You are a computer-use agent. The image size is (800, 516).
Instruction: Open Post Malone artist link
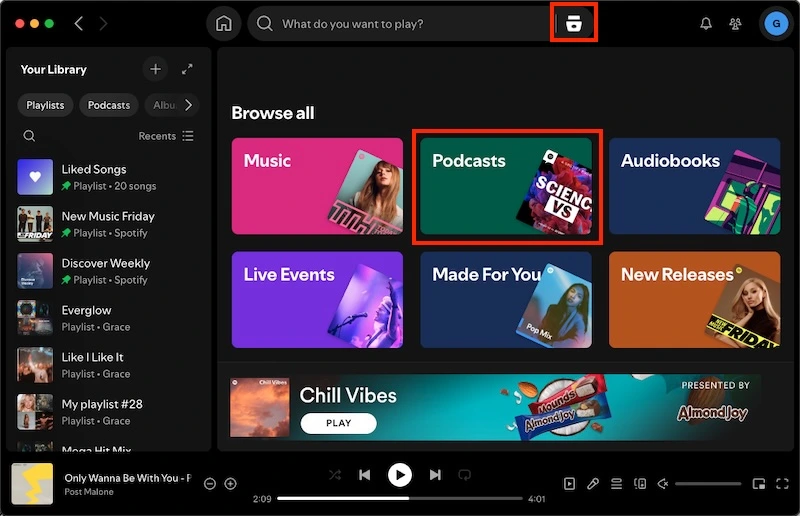(x=89, y=492)
